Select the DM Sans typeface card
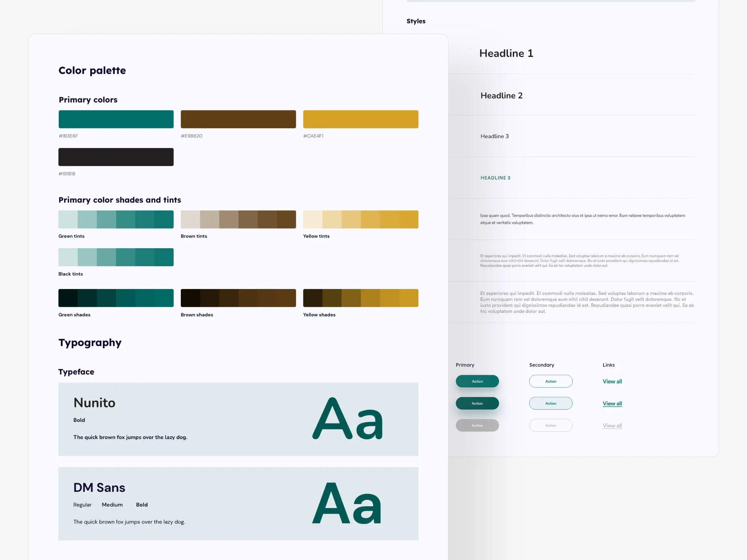 (x=238, y=503)
